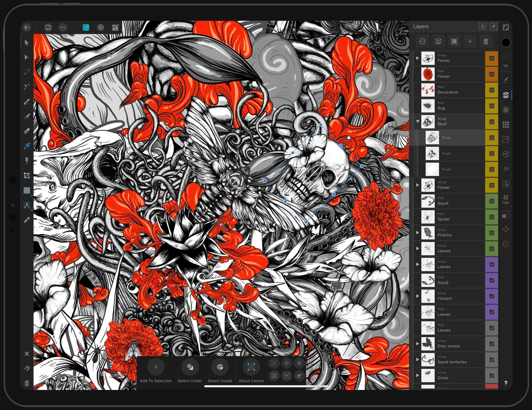
Task: Add a new layer with plus icon
Action: click(470, 41)
